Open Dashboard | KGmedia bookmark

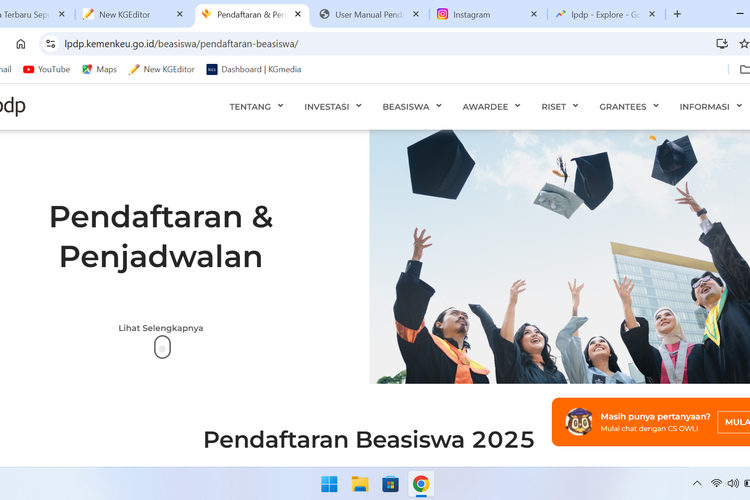pos(254,69)
